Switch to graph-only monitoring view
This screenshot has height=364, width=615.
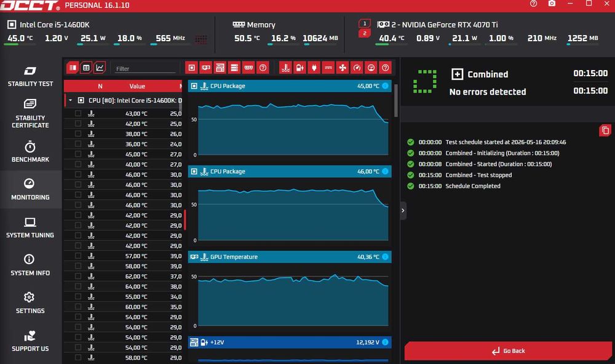pyautogui.click(x=100, y=68)
